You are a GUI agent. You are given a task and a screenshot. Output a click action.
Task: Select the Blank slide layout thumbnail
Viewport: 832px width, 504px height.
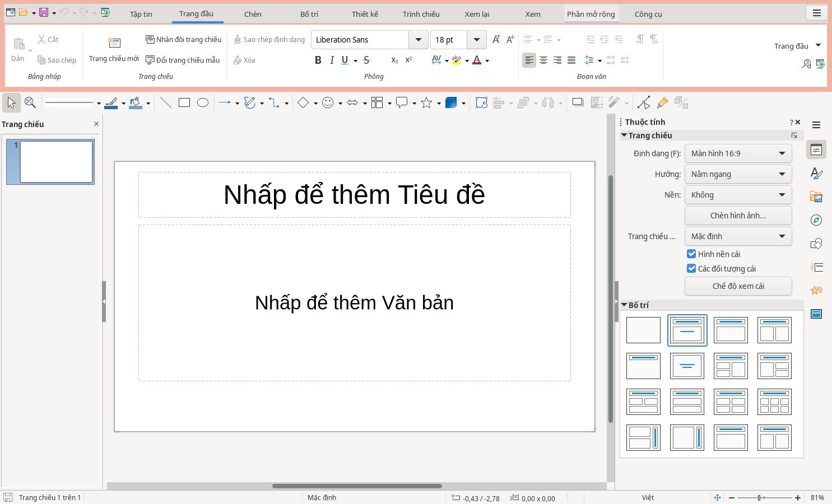pyautogui.click(x=643, y=330)
